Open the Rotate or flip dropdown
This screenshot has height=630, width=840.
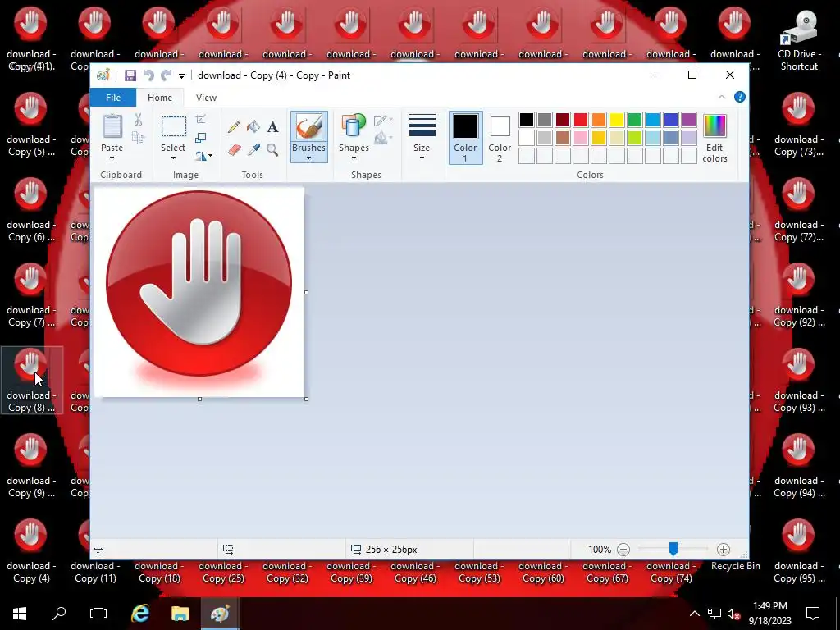pos(203,156)
